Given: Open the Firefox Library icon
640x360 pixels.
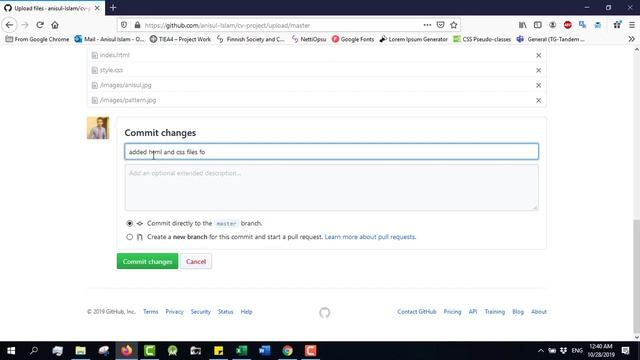Looking at the screenshot, I should [x=522, y=25].
